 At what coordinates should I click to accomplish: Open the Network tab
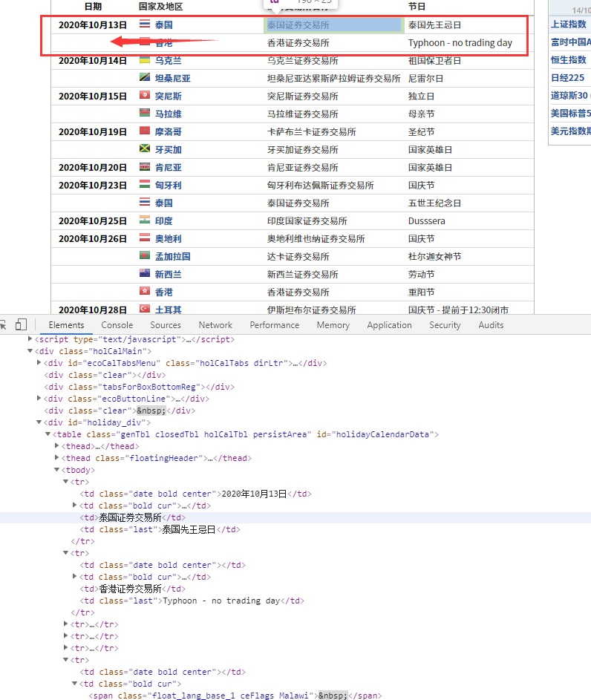tap(215, 325)
